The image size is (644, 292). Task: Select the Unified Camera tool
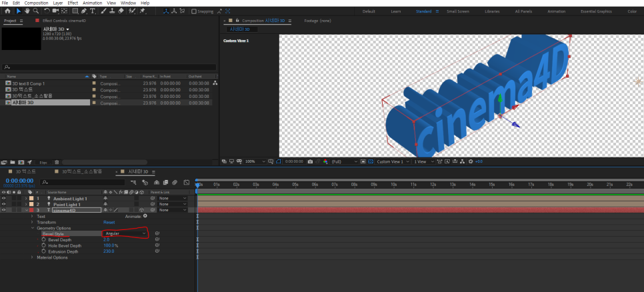click(x=55, y=11)
